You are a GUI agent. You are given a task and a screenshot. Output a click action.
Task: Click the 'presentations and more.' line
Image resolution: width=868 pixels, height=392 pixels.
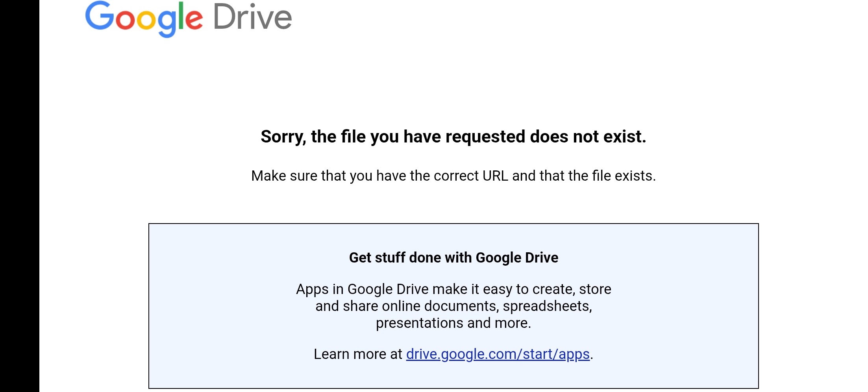(453, 323)
